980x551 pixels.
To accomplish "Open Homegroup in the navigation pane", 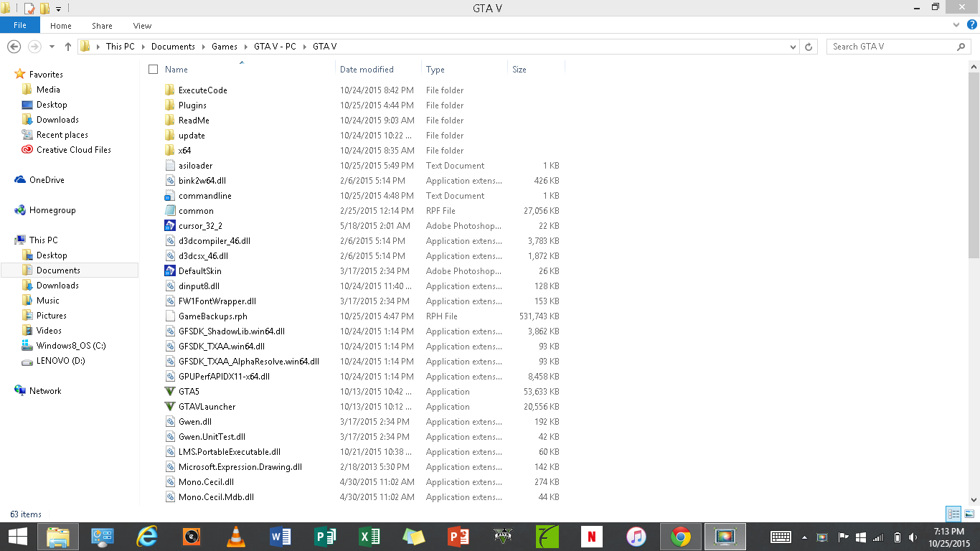I will [x=52, y=210].
